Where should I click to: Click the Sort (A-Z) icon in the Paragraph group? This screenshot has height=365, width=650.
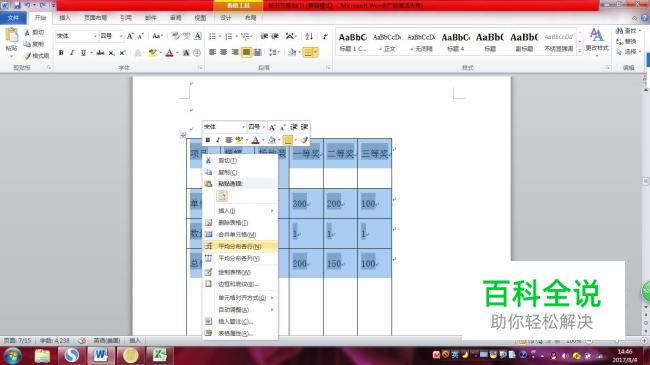click(309, 36)
